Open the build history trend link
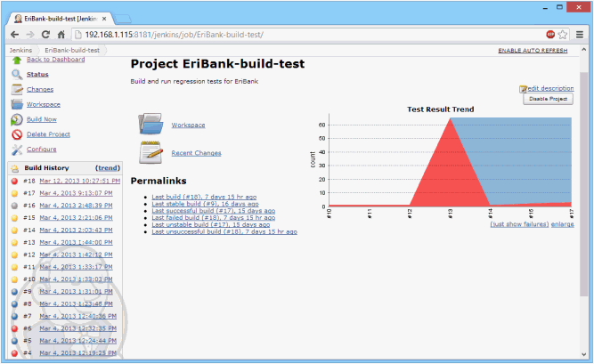 108,167
